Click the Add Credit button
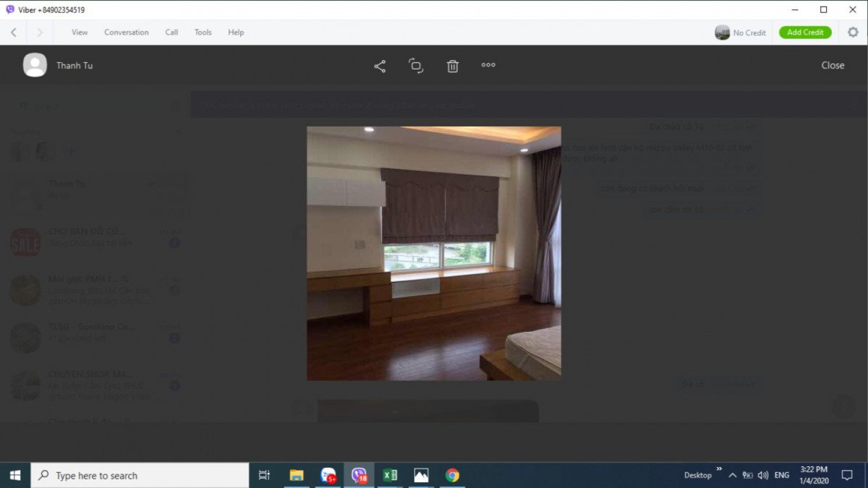This screenshot has width=868, height=488. point(805,33)
